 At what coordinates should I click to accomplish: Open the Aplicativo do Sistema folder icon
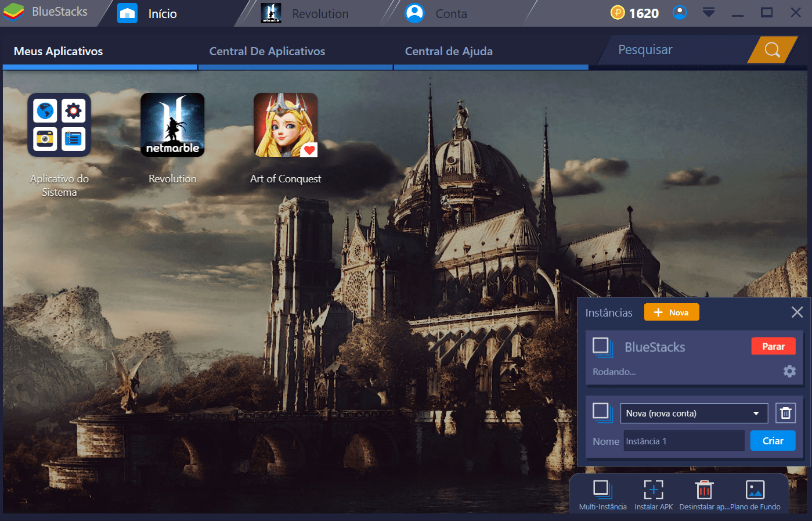click(x=59, y=125)
